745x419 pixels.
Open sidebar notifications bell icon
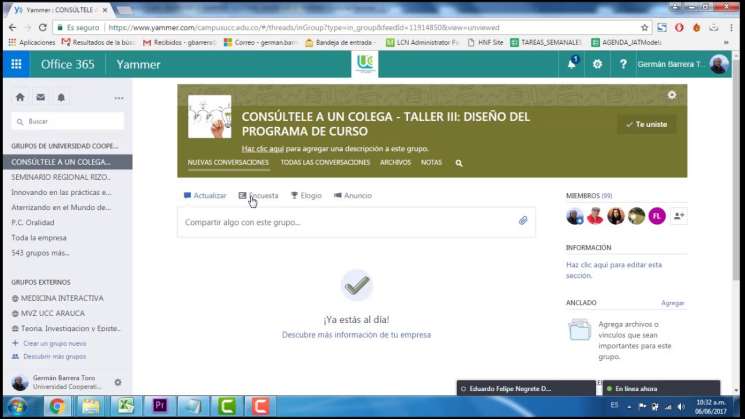point(61,97)
